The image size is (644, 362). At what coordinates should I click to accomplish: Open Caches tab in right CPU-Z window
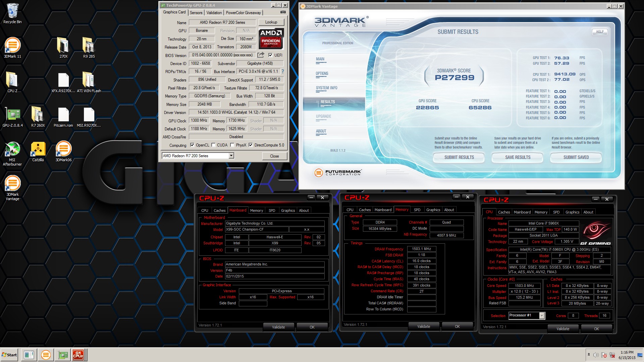pyautogui.click(x=504, y=212)
